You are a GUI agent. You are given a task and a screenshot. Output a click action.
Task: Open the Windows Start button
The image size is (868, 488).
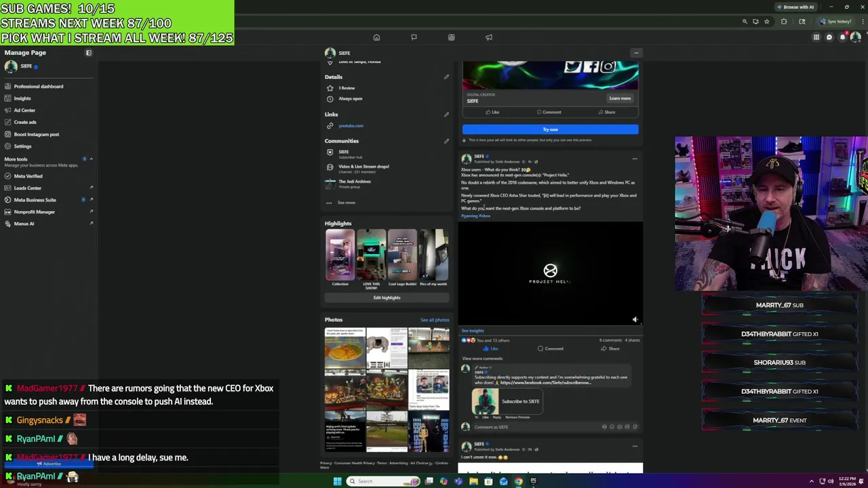click(x=337, y=481)
